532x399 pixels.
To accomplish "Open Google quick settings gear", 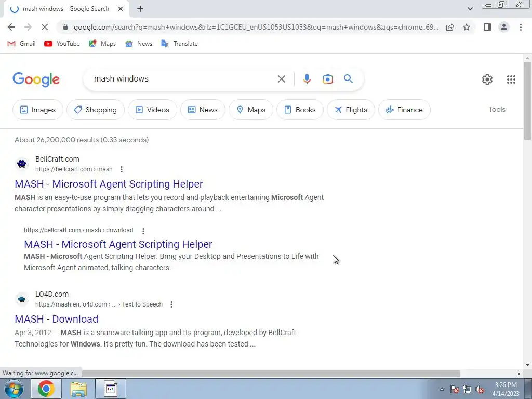I will click(487, 79).
